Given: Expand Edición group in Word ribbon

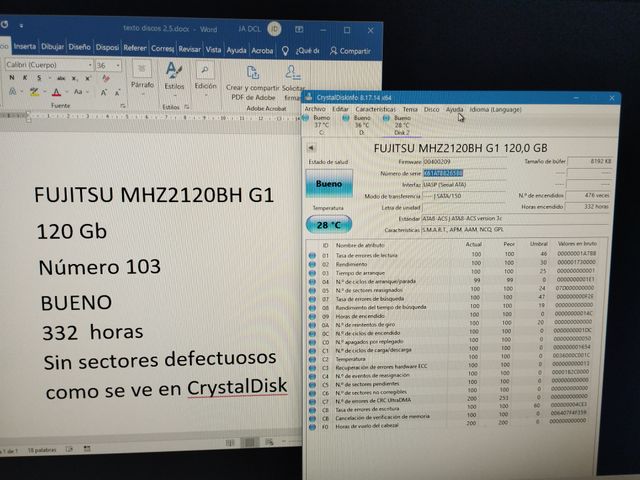Looking at the screenshot, I should (x=205, y=78).
